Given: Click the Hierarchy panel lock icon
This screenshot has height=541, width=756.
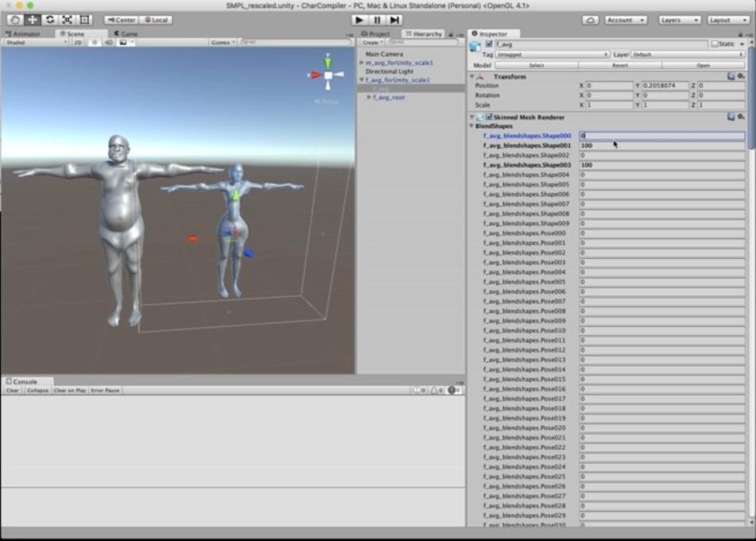Looking at the screenshot, I should tap(450, 34).
